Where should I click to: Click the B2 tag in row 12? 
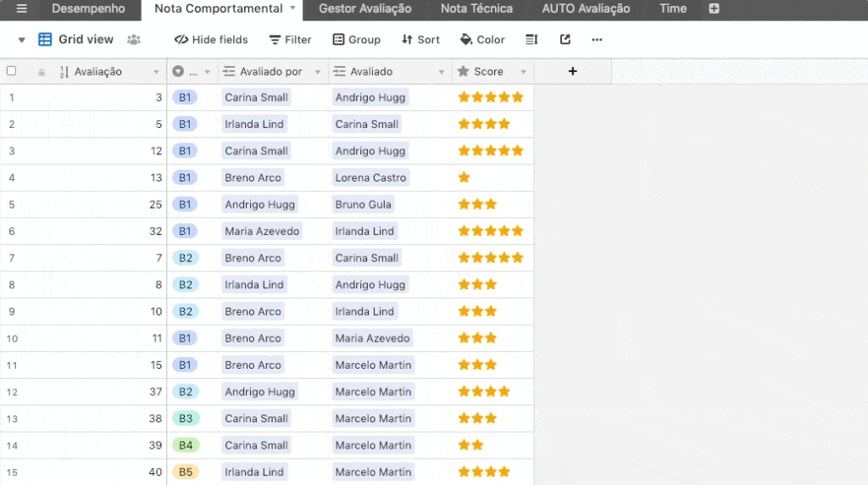point(186,392)
